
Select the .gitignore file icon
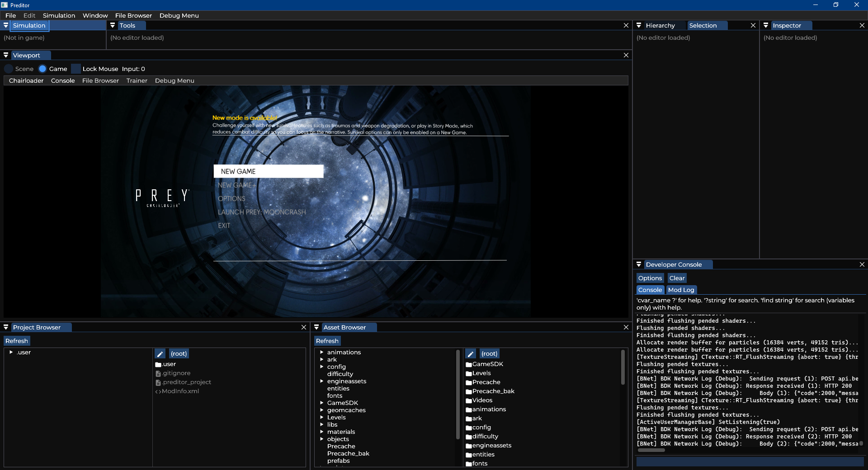click(158, 373)
